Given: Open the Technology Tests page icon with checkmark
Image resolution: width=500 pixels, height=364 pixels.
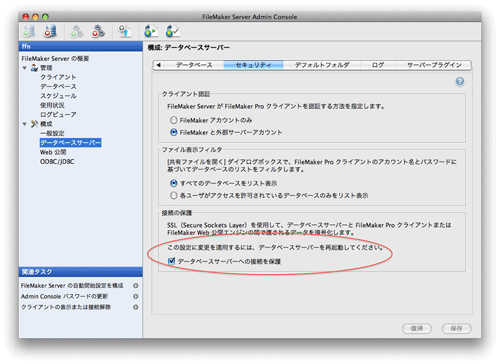Looking at the screenshot, I should [x=173, y=31].
